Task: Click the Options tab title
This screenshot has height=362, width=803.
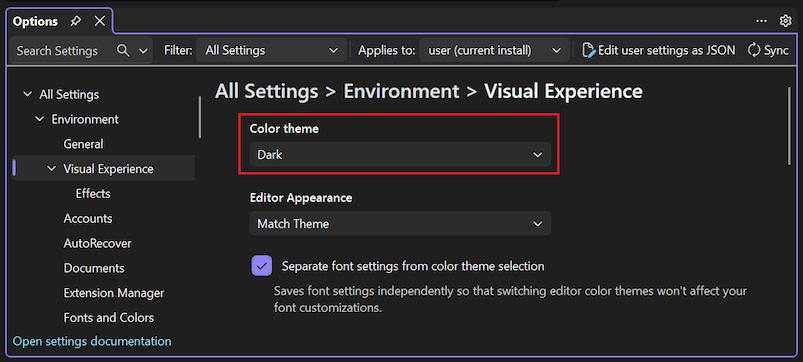Action: (x=35, y=22)
